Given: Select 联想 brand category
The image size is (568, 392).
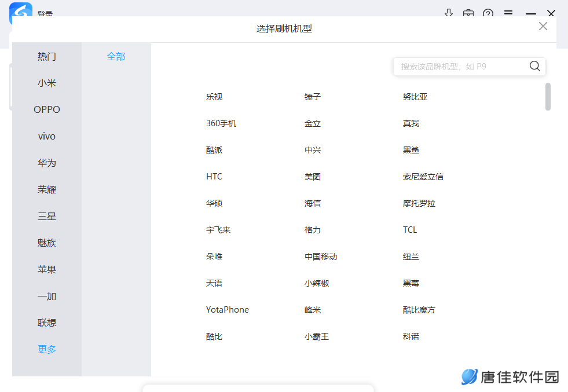Looking at the screenshot, I should 47,323.
